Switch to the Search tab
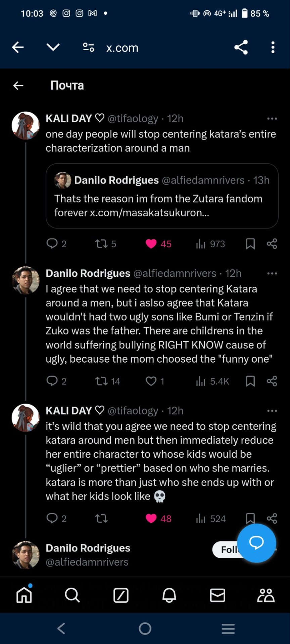 pos(72,595)
